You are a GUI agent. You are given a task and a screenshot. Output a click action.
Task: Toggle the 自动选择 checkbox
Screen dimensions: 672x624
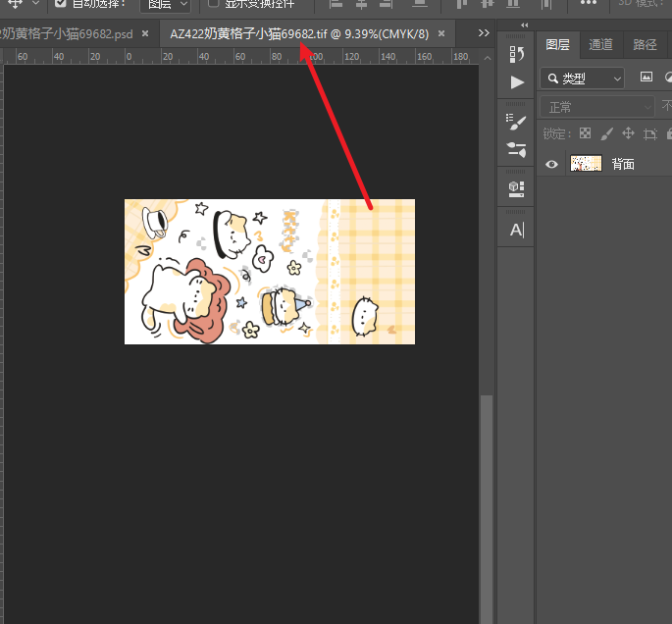(61, 3)
